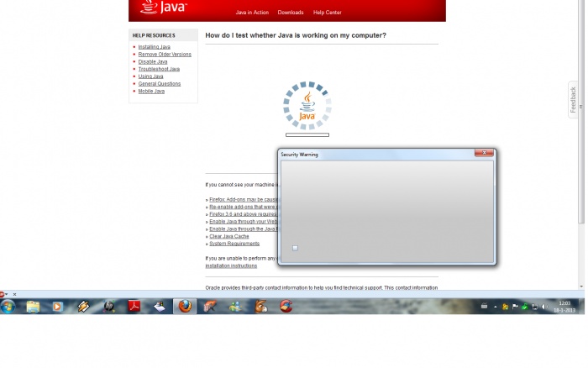Show hidden system tray icons arrow
Viewport: 588px width, 368px height.
(x=496, y=307)
